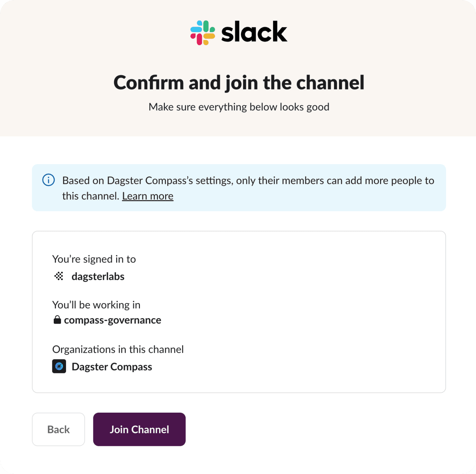Click the subtitle Make sure everything below looks good

tap(238, 107)
